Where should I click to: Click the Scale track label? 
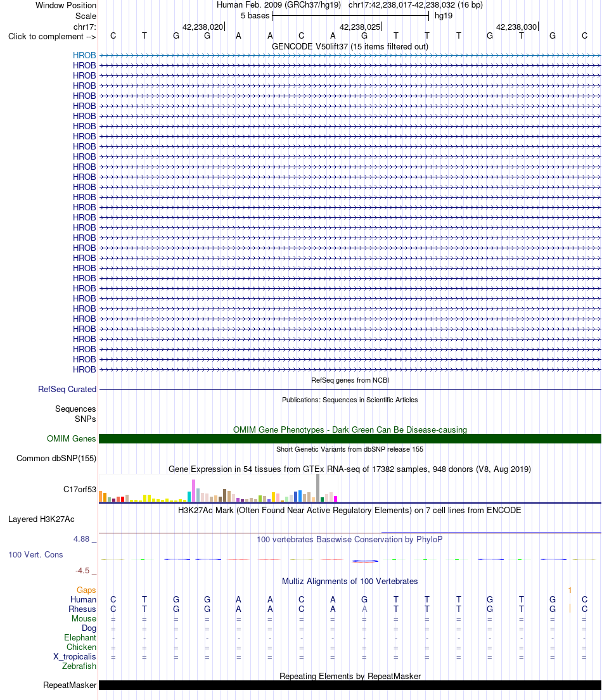86,16
